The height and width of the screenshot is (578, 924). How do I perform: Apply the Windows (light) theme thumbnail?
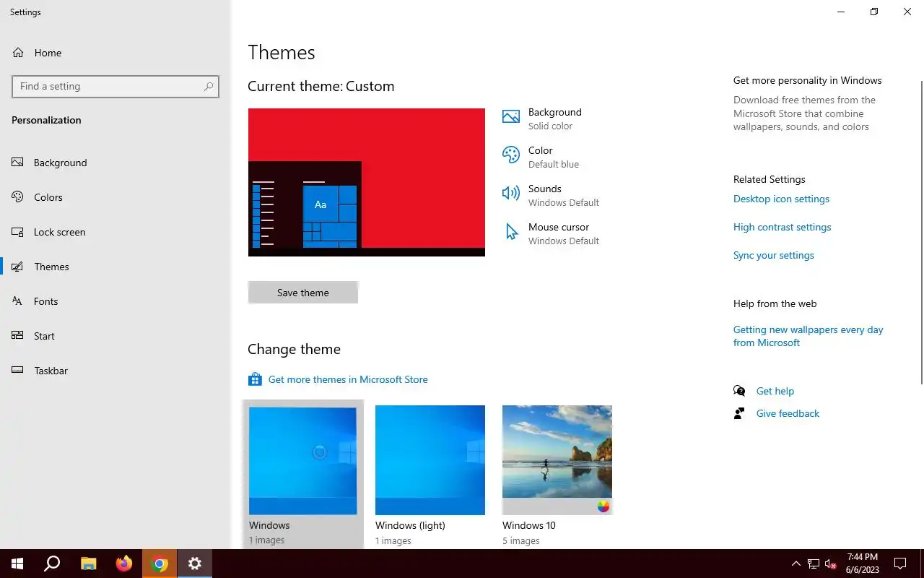click(x=430, y=460)
